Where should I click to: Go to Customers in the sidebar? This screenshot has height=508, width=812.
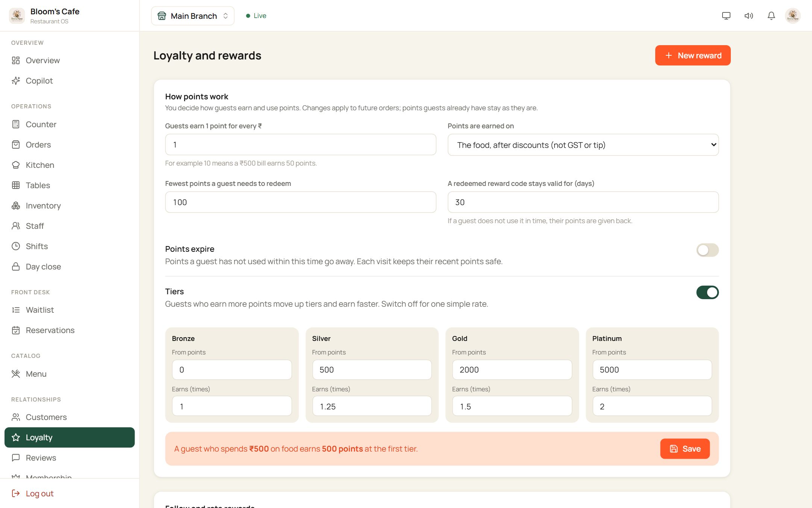click(x=70, y=417)
